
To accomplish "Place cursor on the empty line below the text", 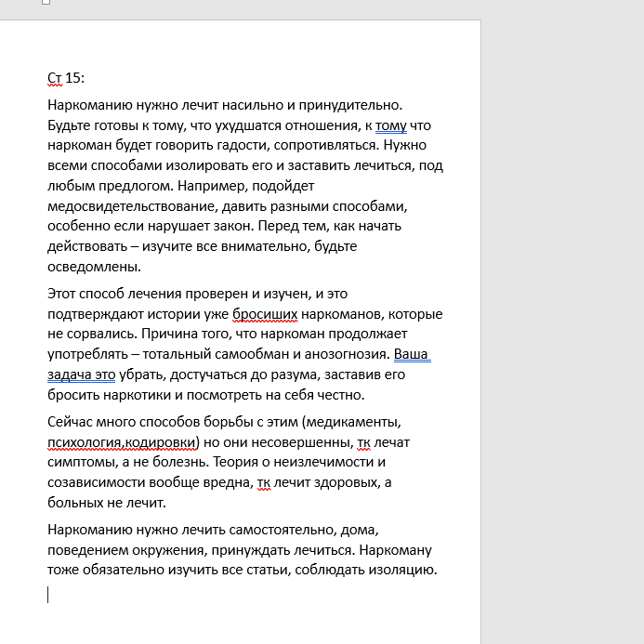I will (x=48, y=594).
